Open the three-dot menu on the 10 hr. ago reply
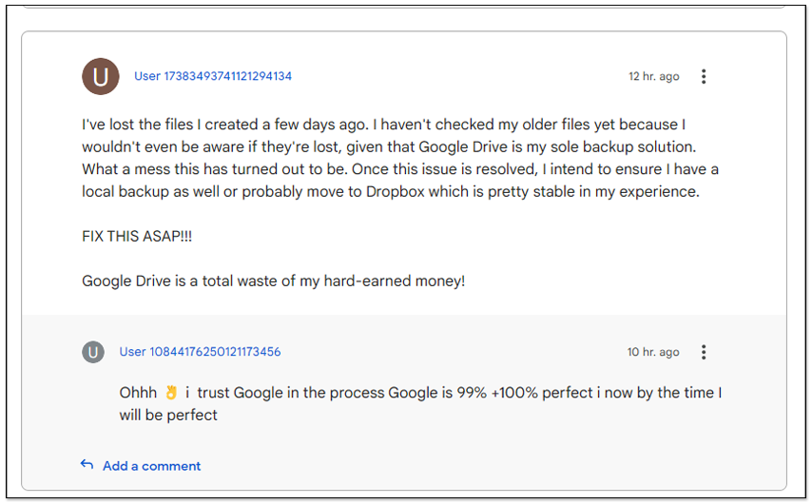The height and width of the screenshot is (504, 812). click(x=704, y=352)
